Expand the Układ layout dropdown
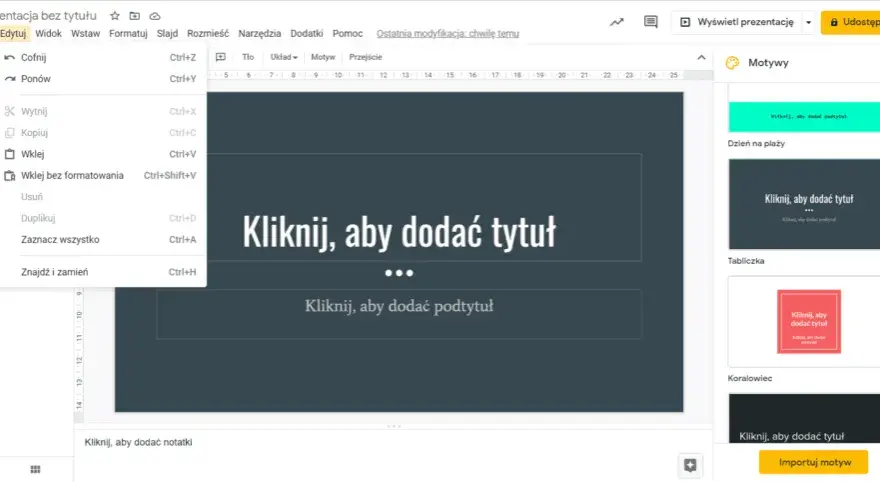Image resolution: width=880 pixels, height=482 pixels. [x=283, y=57]
